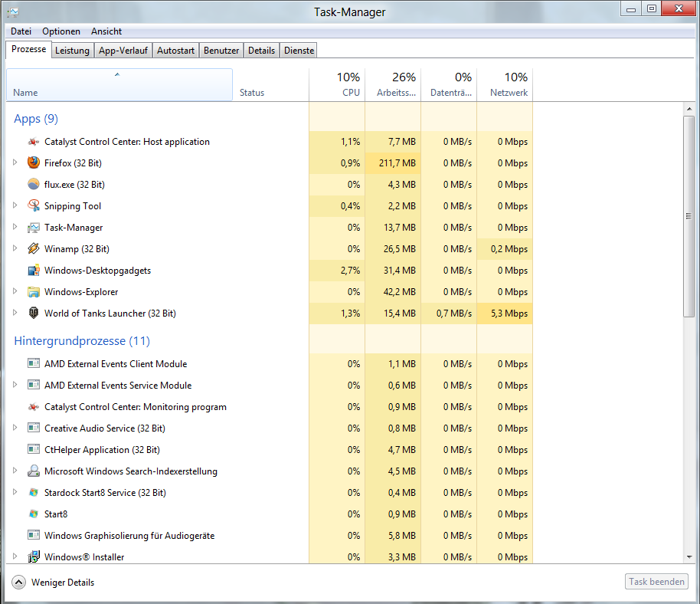The image size is (700, 604).
Task: Click the Task-Manager title bar window icon
Action: click(13, 12)
